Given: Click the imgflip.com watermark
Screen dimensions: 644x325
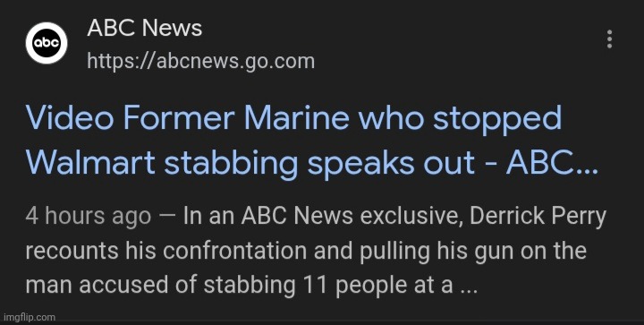Looking at the screenshot, I should click(x=29, y=317).
